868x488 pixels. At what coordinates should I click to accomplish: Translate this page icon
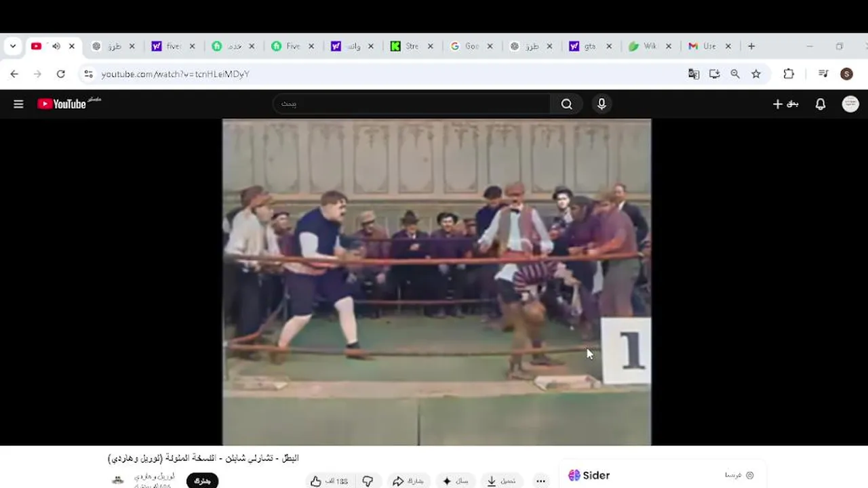pyautogui.click(x=694, y=74)
